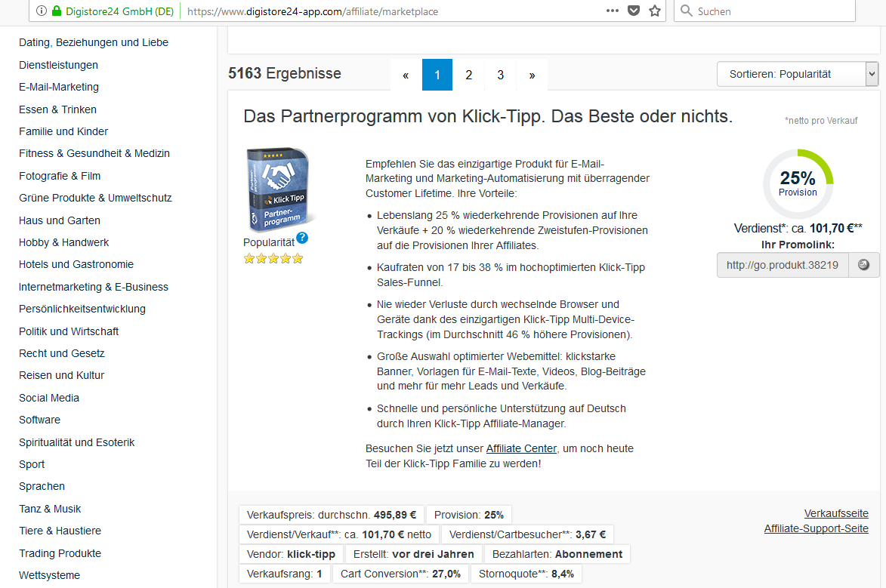Screen dimensions: 886x588
Task: Go to results page 3
Action: point(500,75)
